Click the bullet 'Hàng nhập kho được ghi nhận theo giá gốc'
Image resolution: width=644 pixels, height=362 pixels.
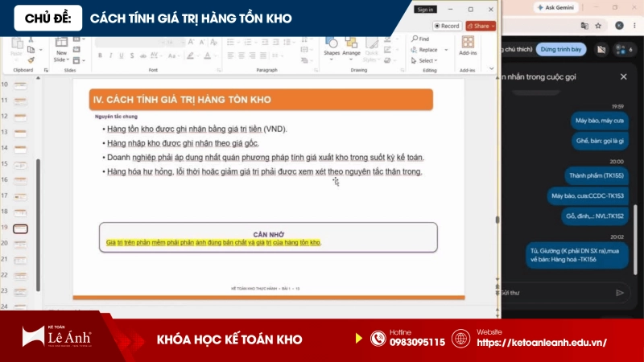pyautogui.click(x=183, y=143)
